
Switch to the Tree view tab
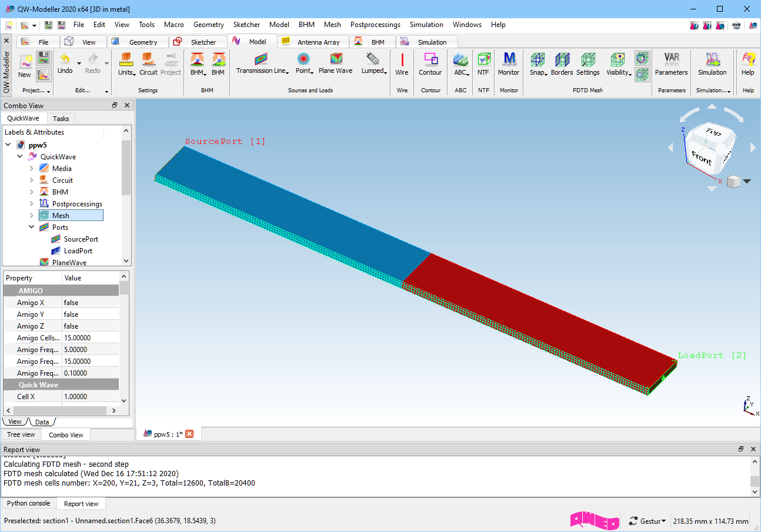[21, 434]
